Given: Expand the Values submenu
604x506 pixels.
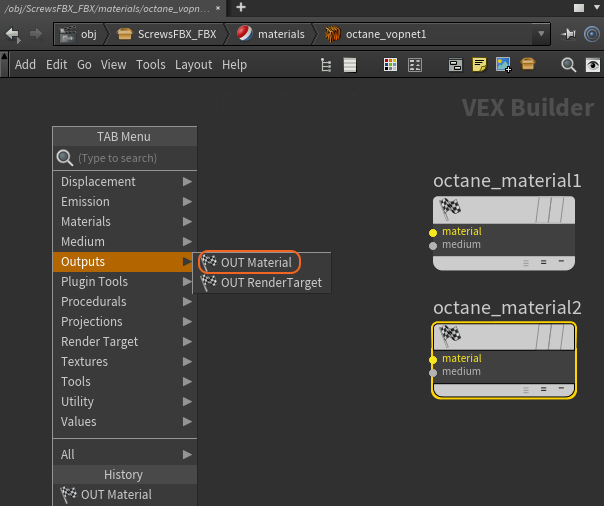Looking at the screenshot, I should click(x=125, y=422).
